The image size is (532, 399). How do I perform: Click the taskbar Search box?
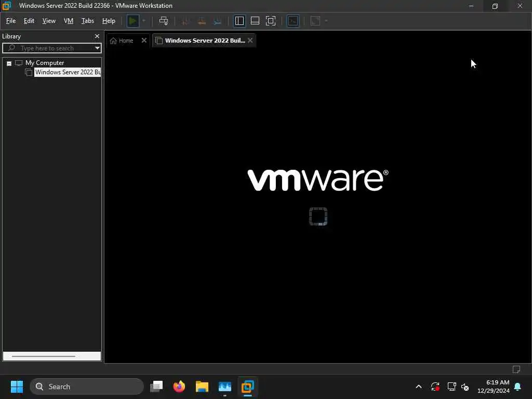pyautogui.click(x=87, y=387)
